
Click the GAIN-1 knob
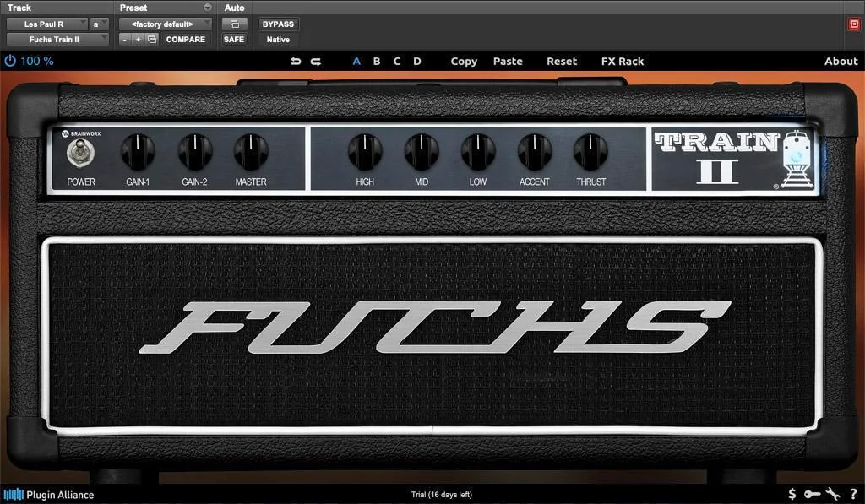[x=138, y=152]
